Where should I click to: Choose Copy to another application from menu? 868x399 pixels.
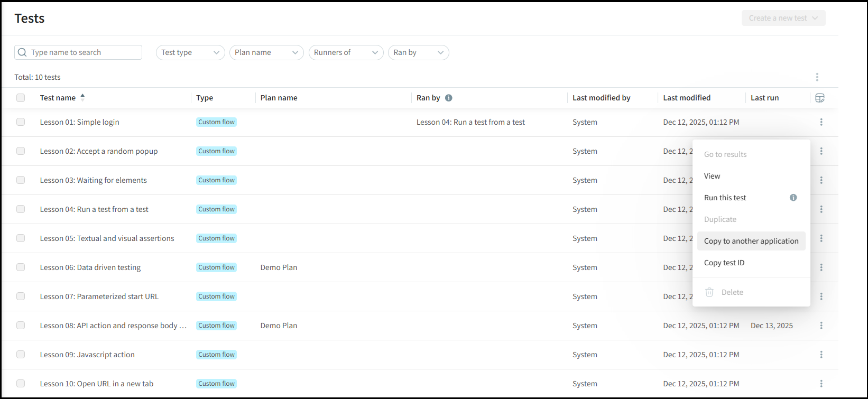pos(751,241)
